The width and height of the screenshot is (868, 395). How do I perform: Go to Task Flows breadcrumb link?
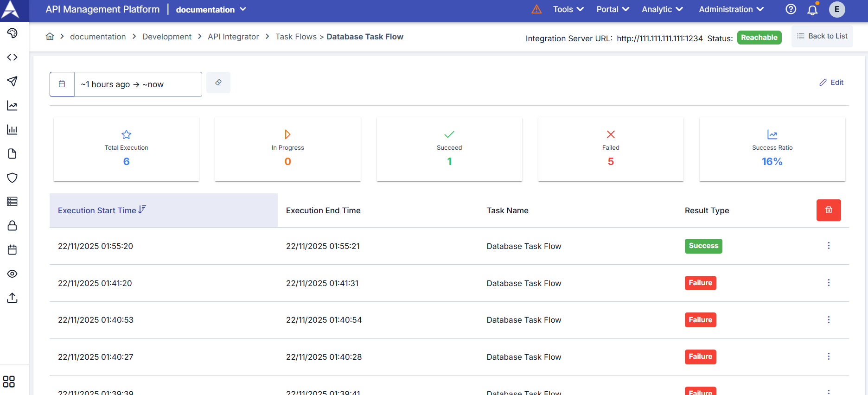tap(296, 37)
